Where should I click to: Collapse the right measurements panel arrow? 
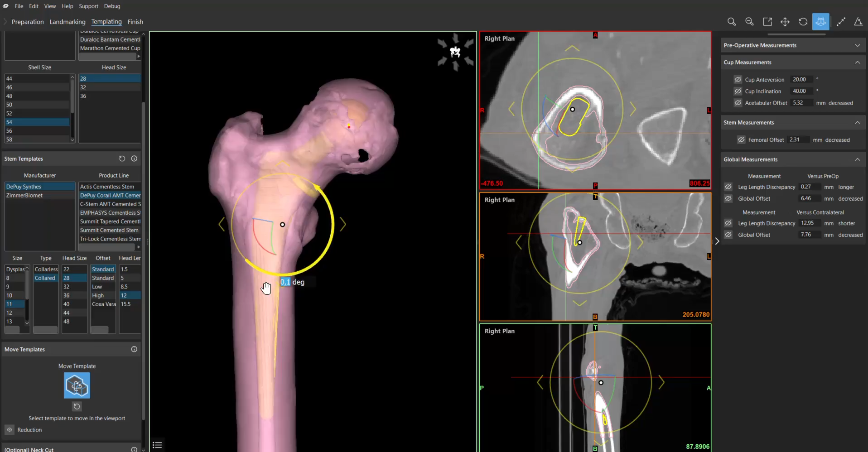coord(717,241)
